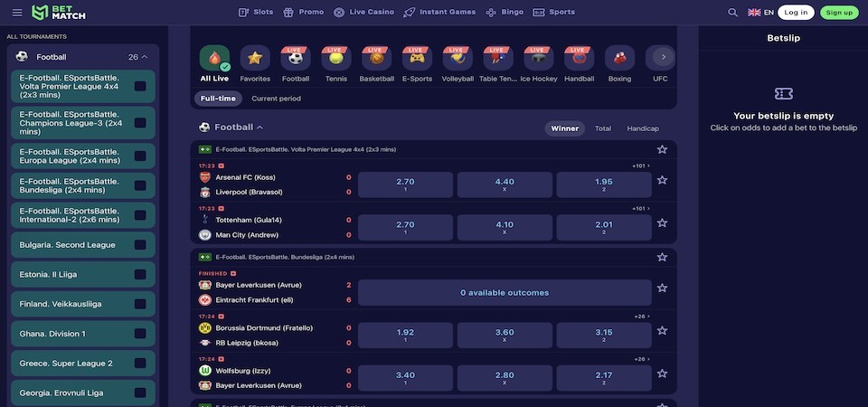Select the live Table Tennis category icon
The width and height of the screenshot is (868, 407).
[x=498, y=58]
